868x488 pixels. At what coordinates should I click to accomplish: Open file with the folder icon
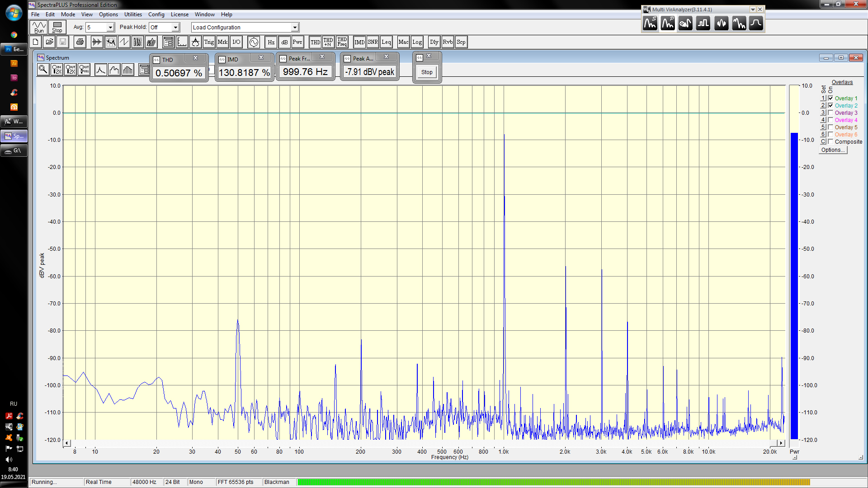[49, 42]
